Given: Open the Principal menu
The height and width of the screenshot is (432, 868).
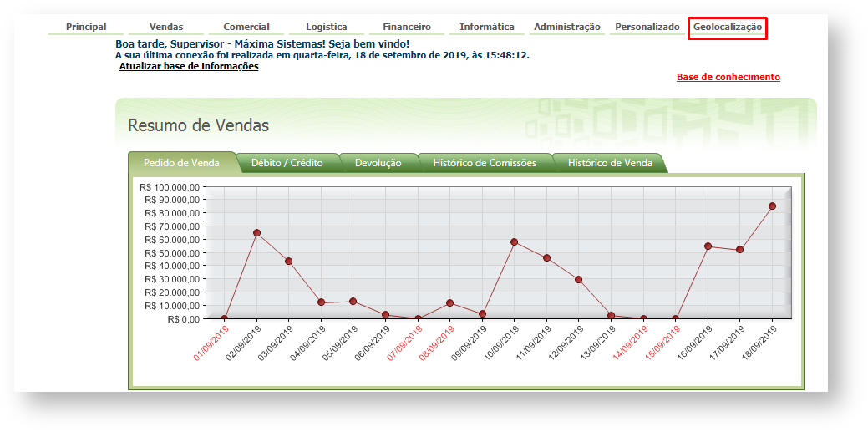Looking at the screenshot, I should point(86,28).
